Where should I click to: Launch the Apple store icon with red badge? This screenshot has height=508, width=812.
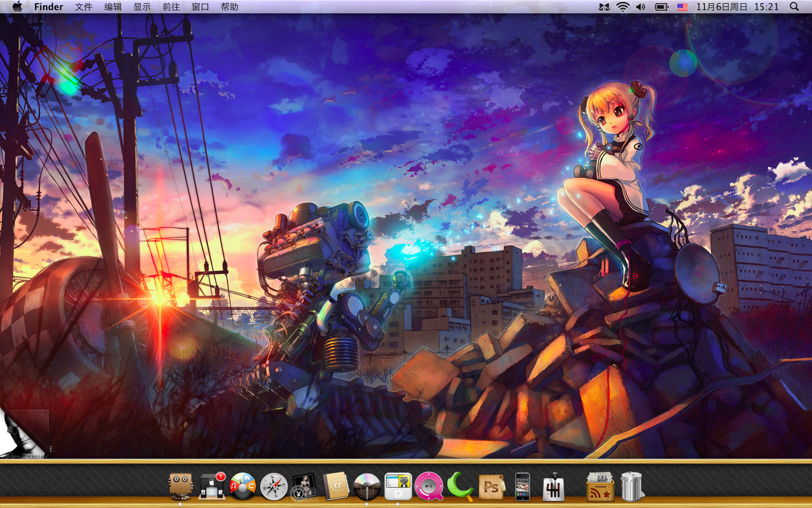click(x=212, y=486)
